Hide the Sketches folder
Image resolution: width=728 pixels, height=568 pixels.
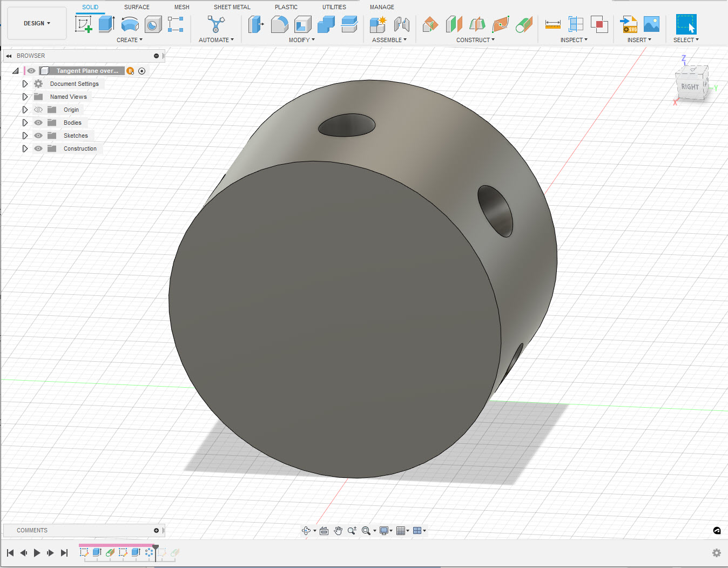(x=38, y=136)
